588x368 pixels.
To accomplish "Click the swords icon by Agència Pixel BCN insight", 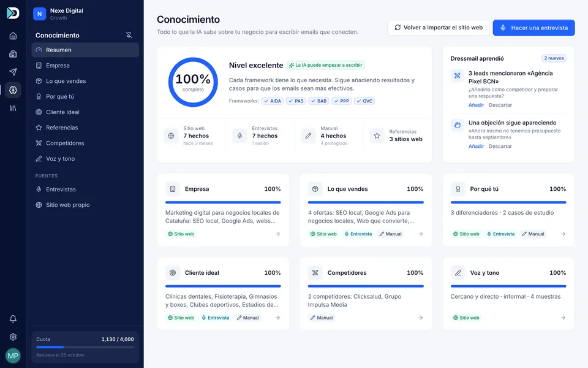I will click(457, 75).
